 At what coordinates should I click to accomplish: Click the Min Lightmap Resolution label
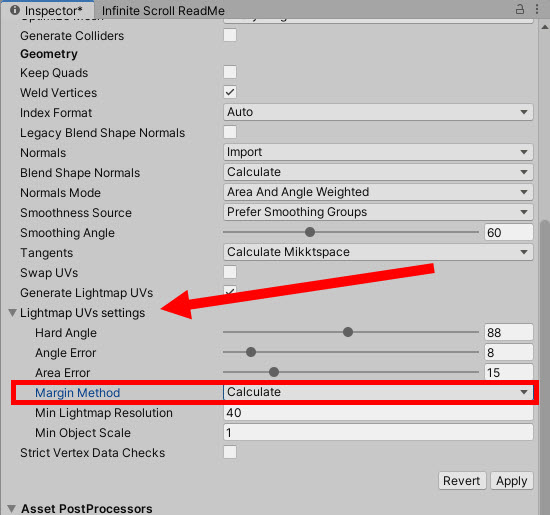104,413
